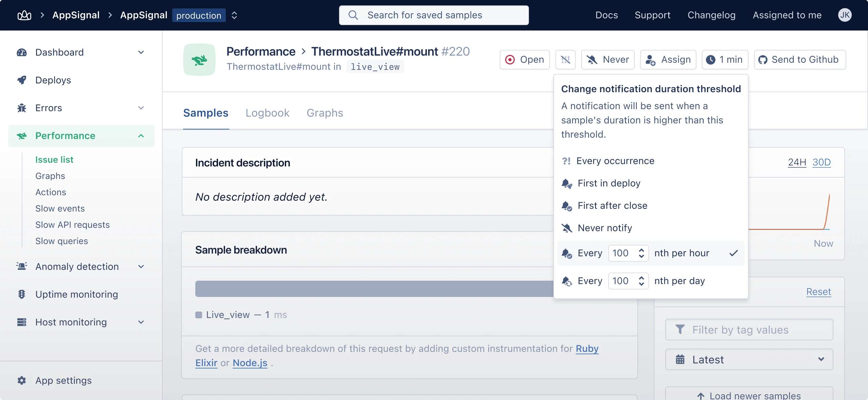This screenshot has width=868, height=400.
Task: Focus the Filter by tag values field
Action: click(x=749, y=329)
